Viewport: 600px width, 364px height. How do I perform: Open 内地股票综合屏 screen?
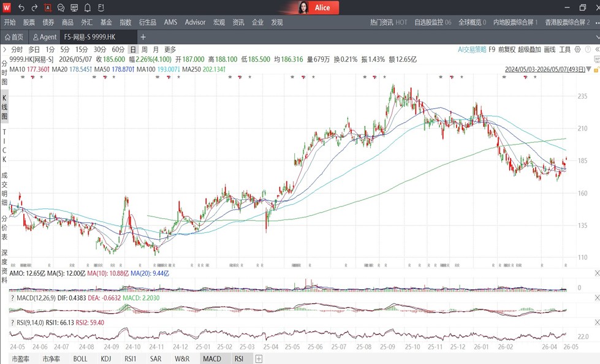coord(515,22)
